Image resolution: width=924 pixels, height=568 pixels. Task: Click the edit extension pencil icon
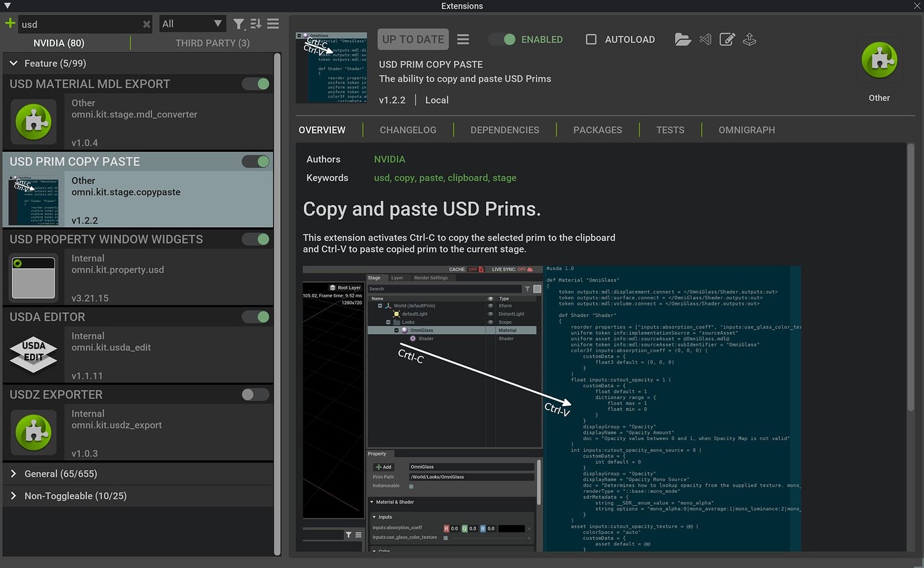coord(727,39)
